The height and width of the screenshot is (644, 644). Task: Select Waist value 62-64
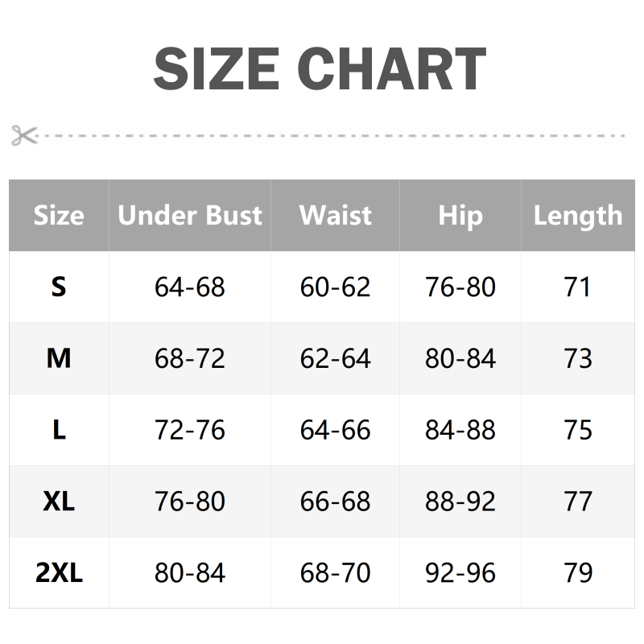point(335,359)
